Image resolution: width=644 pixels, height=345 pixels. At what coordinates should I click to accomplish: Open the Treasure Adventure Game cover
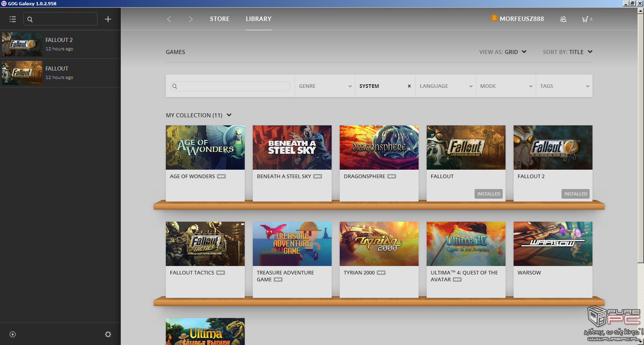tap(292, 244)
